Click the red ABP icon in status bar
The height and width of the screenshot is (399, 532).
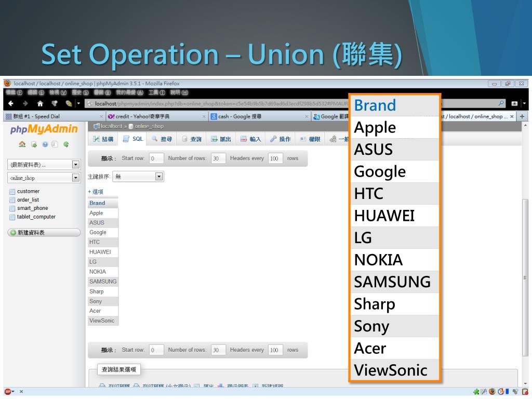pos(7,392)
